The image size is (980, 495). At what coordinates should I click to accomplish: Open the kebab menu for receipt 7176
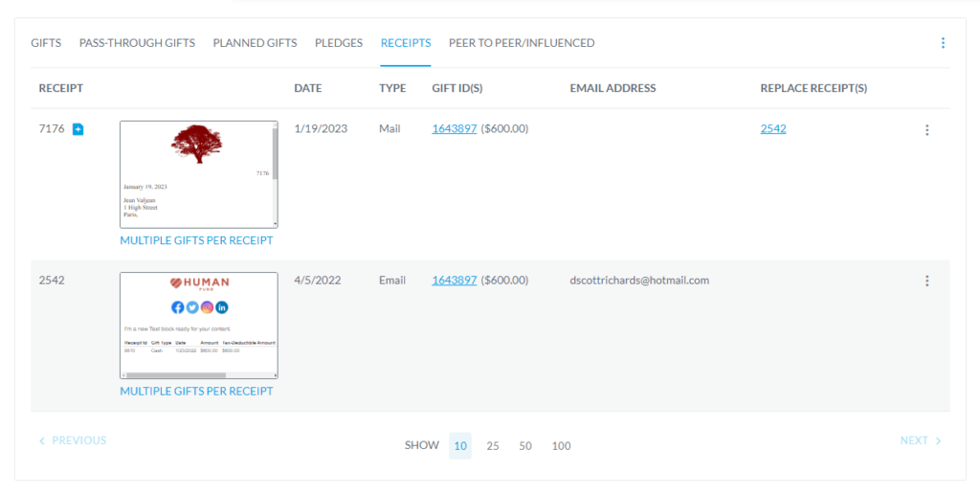[926, 129]
